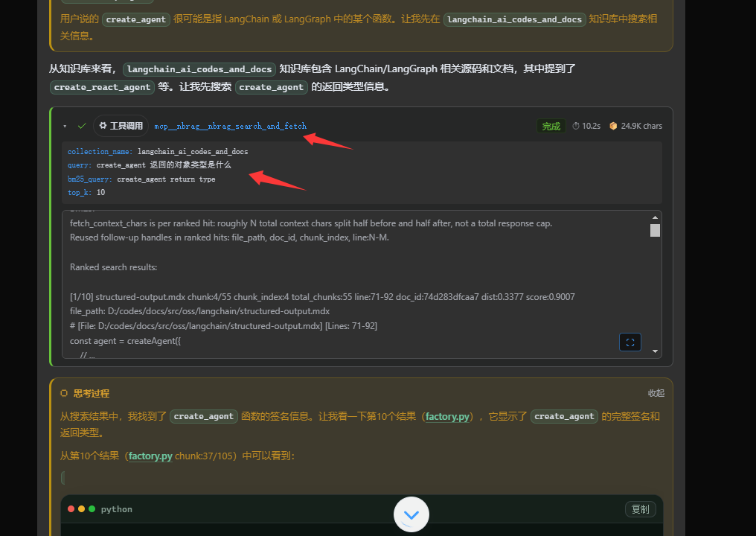Screen dimensions: 756x536
Task: Click the 工具调用 gear badge
Action: pos(121,126)
